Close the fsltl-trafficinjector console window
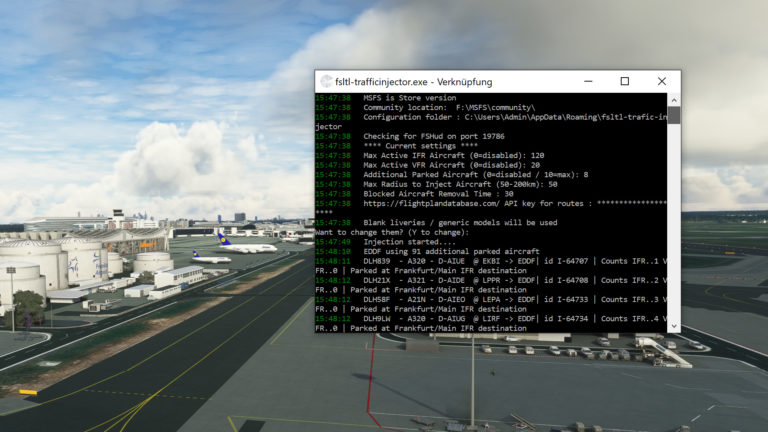 [x=662, y=81]
